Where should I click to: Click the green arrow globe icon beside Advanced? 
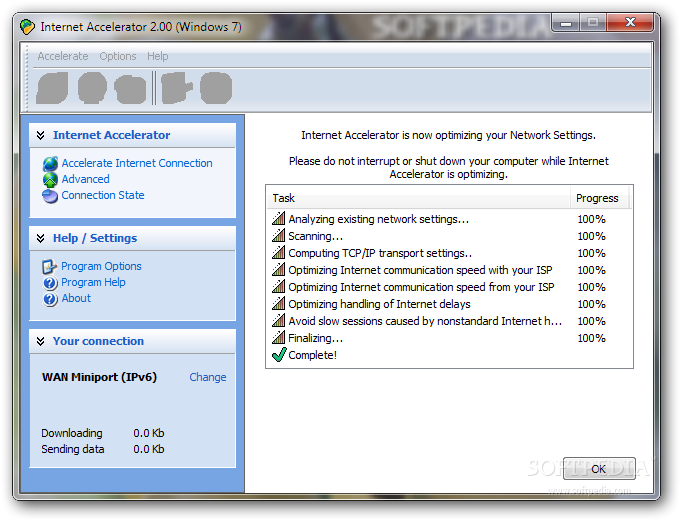point(50,180)
